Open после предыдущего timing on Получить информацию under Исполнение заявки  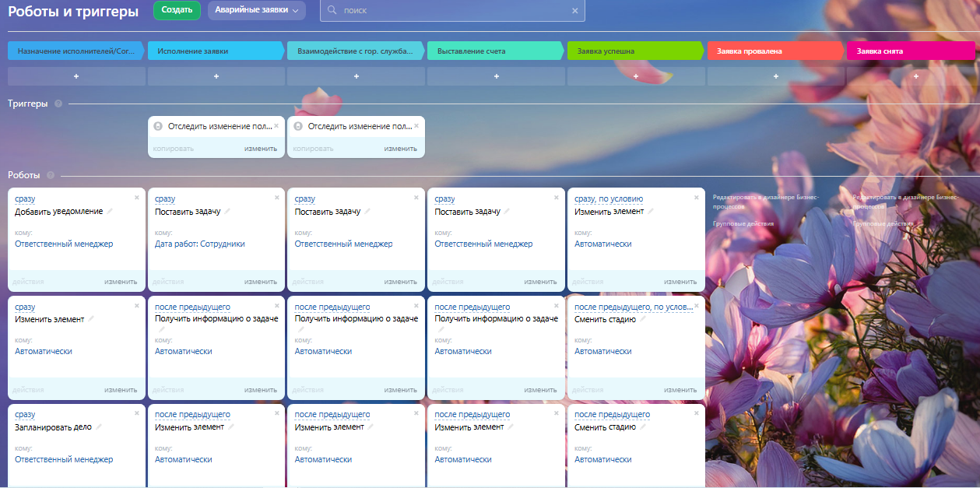192,307
